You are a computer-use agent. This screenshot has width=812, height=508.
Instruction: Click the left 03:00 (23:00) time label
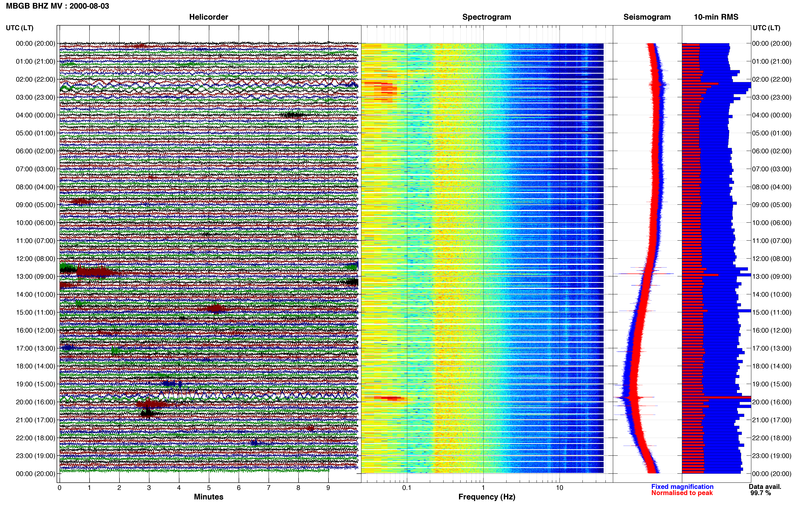pyautogui.click(x=36, y=97)
